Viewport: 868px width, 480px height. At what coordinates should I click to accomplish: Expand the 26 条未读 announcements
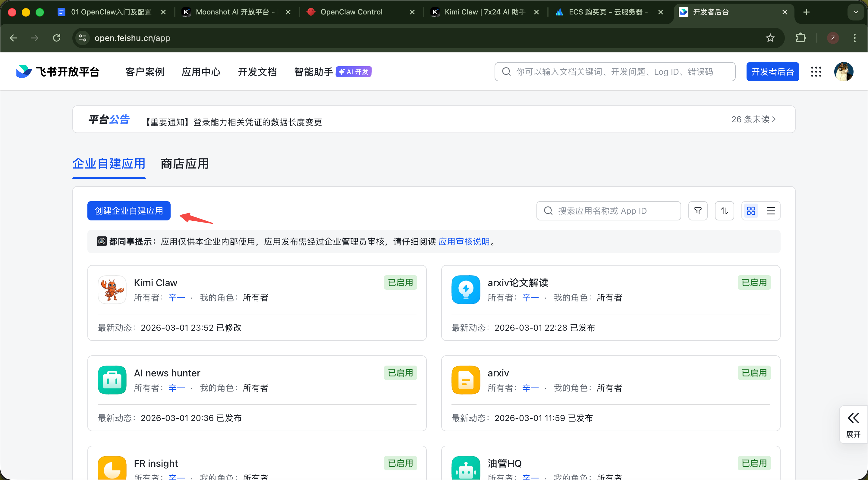[x=753, y=120]
